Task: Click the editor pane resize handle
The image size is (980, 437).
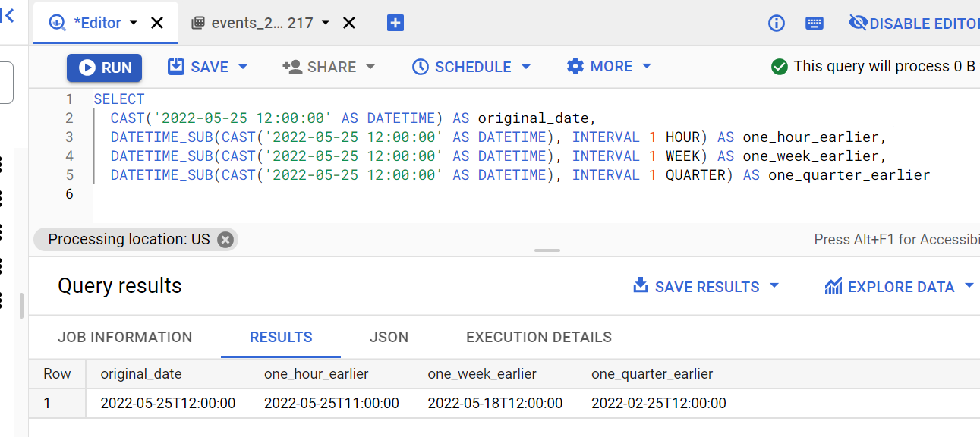Action: (x=547, y=250)
